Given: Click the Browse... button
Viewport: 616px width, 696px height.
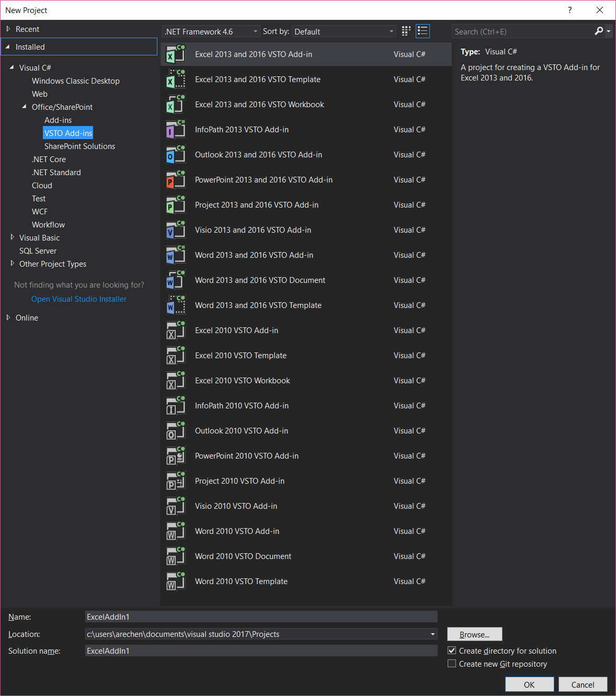Looking at the screenshot, I should 474,634.
